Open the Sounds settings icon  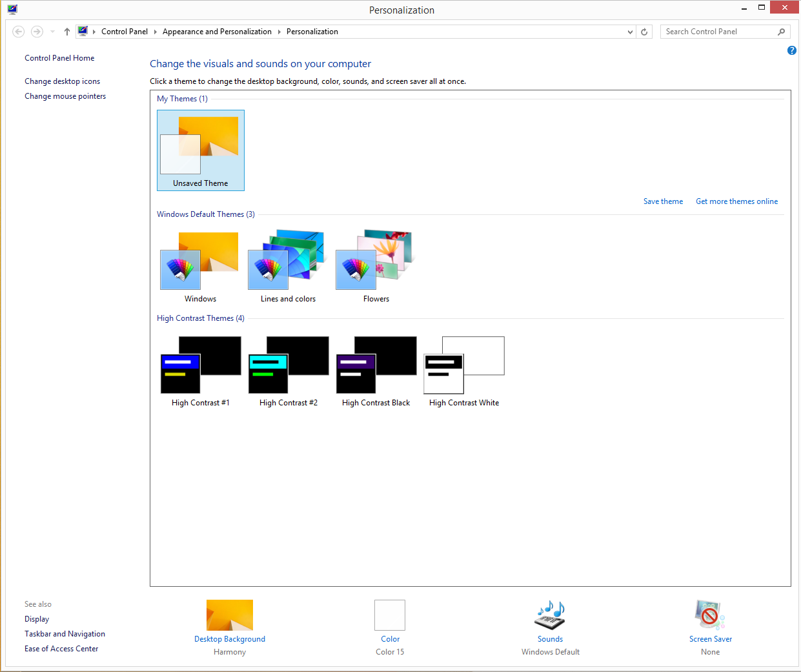[550, 615]
